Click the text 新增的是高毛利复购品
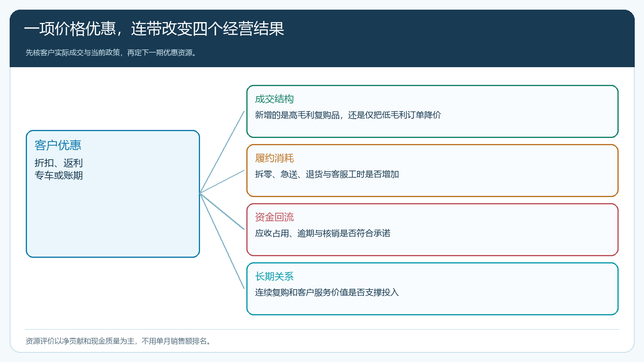The image size is (644, 362). pos(297,115)
